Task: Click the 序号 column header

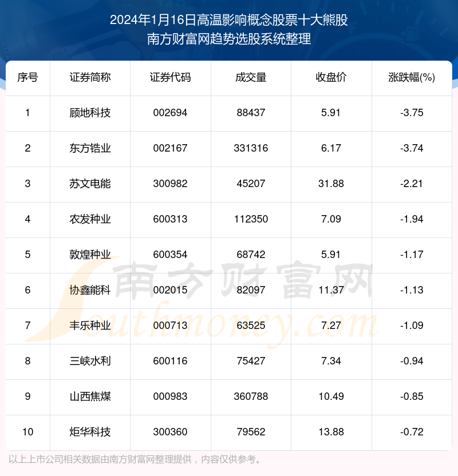Action: pyautogui.click(x=27, y=78)
